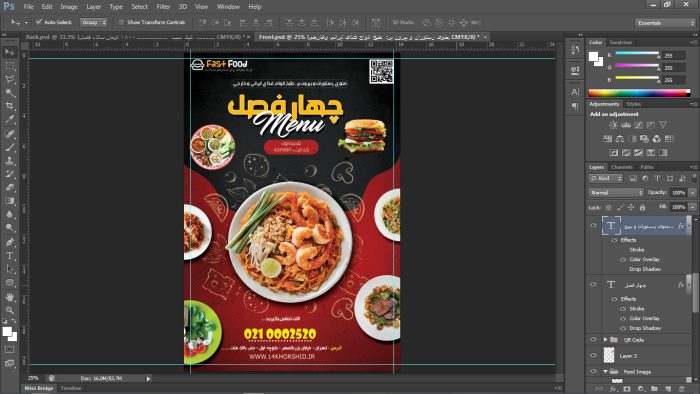Switch to the Paths tab

pyautogui.click(x=647, y=167)
